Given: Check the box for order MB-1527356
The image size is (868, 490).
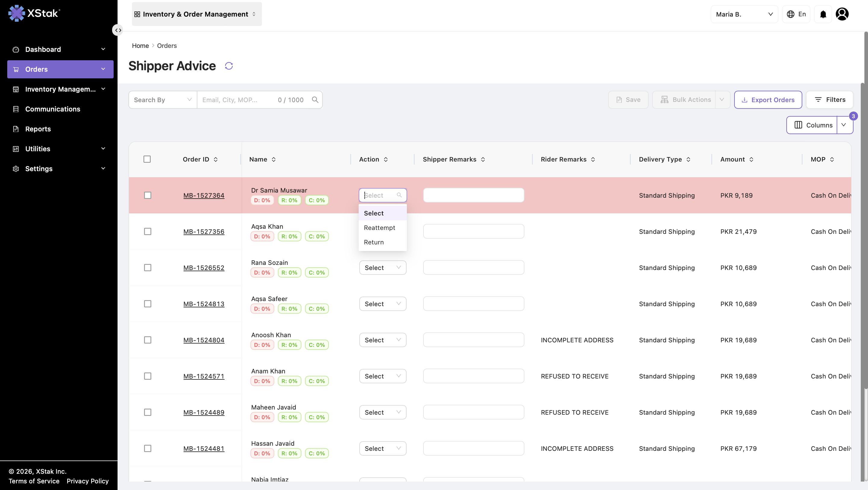Looking at the screenshot, I should (148, 231).
